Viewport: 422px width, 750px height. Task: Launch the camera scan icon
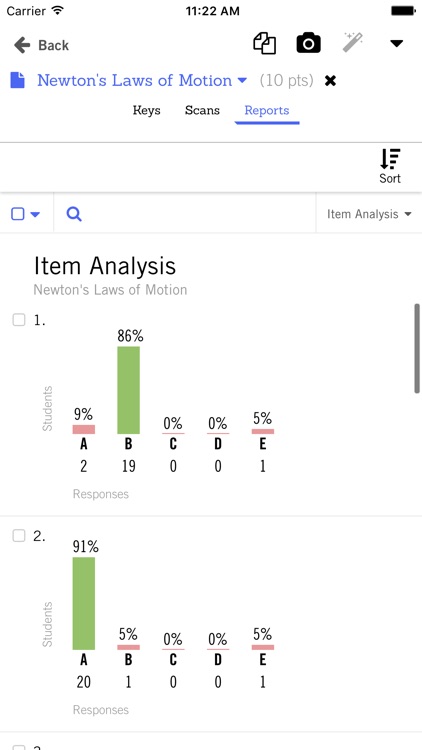coord(309,44)
